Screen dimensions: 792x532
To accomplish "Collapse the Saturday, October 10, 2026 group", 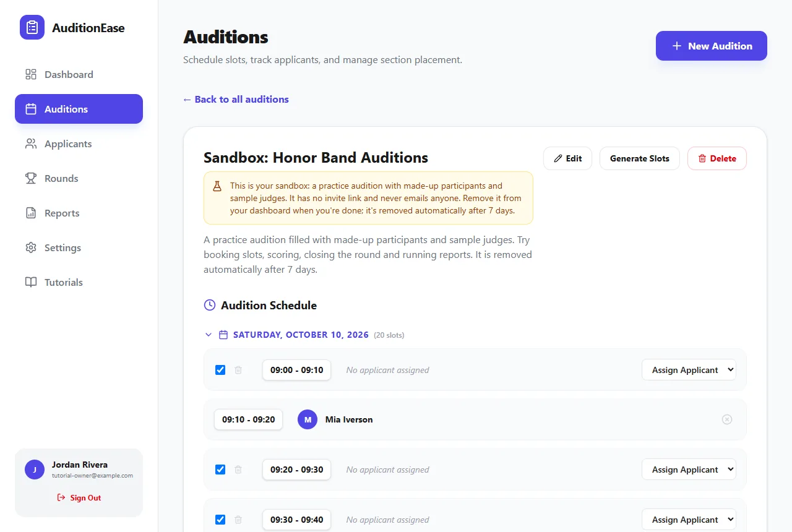I will point(209,335).
